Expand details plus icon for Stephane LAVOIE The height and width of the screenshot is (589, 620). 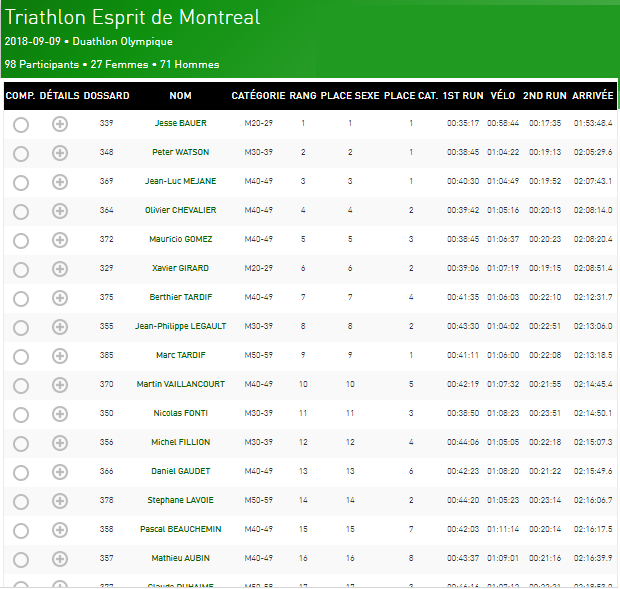60,501
